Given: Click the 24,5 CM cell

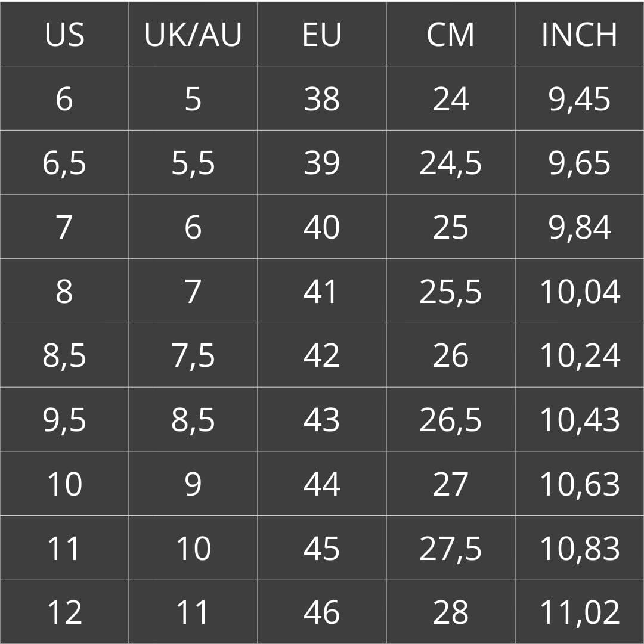Looking at the screenshot, I should (x=451, y=163).
